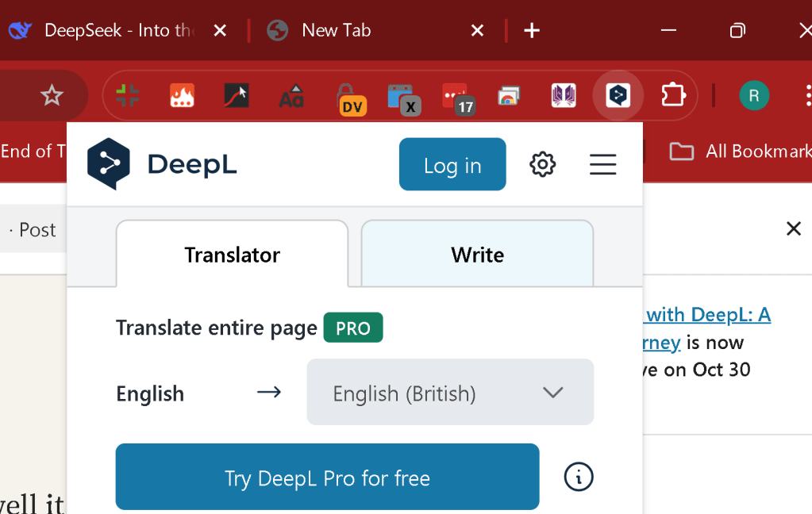
Task: Open the Extensions puzzle-piece menu
Action: [x=672, y=95]
